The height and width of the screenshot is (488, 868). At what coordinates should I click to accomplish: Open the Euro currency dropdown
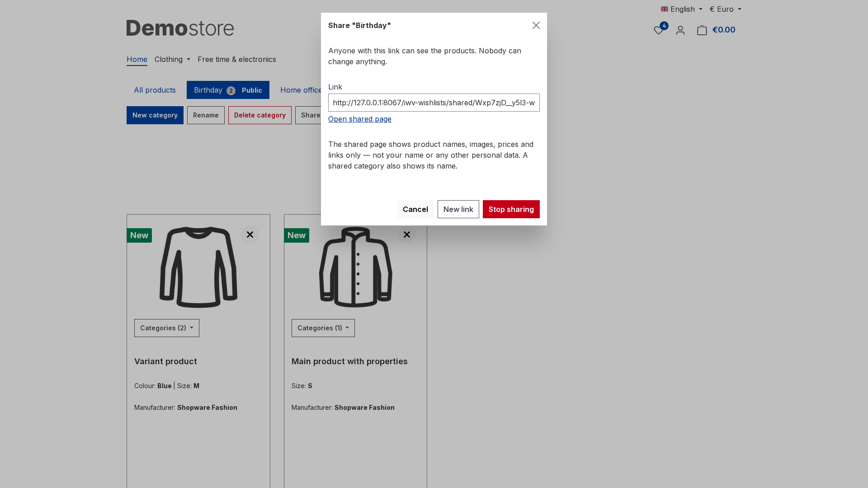[x=725, y=9]
